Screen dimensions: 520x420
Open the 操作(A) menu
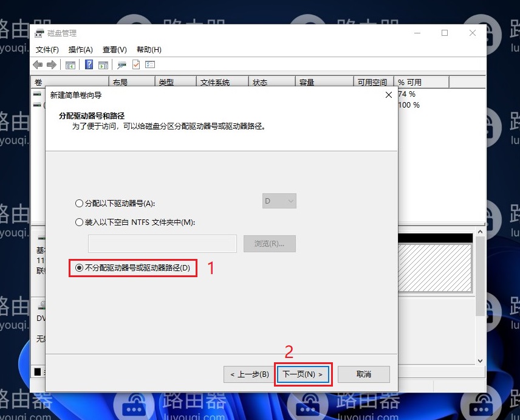(x=81, y=50)
